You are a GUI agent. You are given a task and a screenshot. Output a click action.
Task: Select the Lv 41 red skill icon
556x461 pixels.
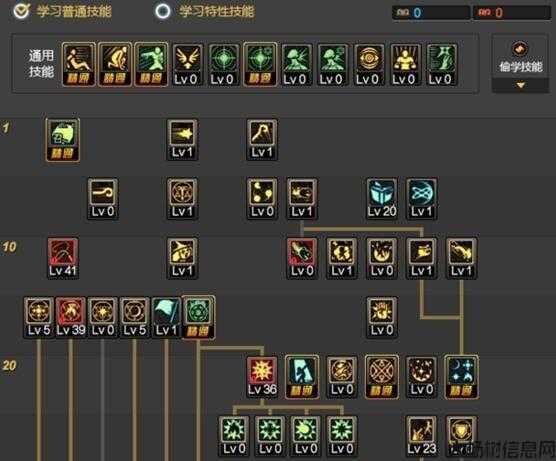[63, 258]
